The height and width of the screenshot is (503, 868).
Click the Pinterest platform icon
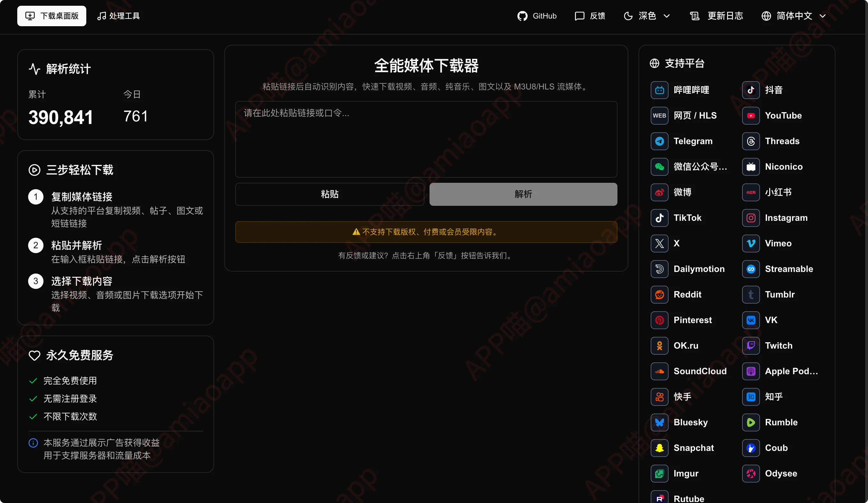click(659, 320)
